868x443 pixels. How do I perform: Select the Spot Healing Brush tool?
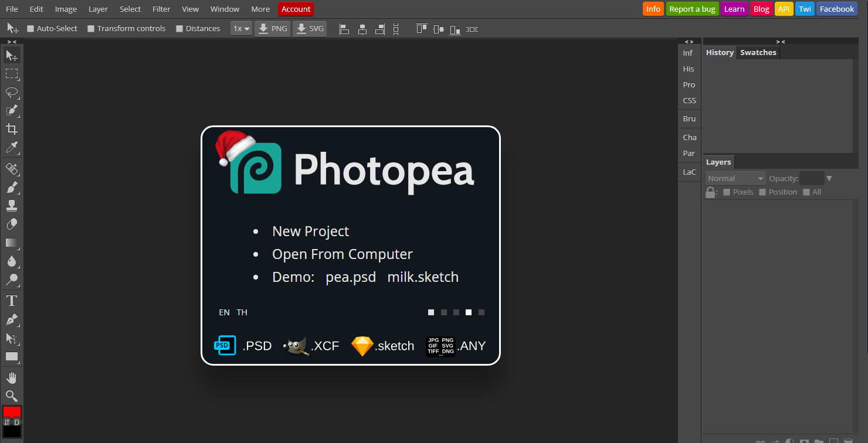(12, 169)
